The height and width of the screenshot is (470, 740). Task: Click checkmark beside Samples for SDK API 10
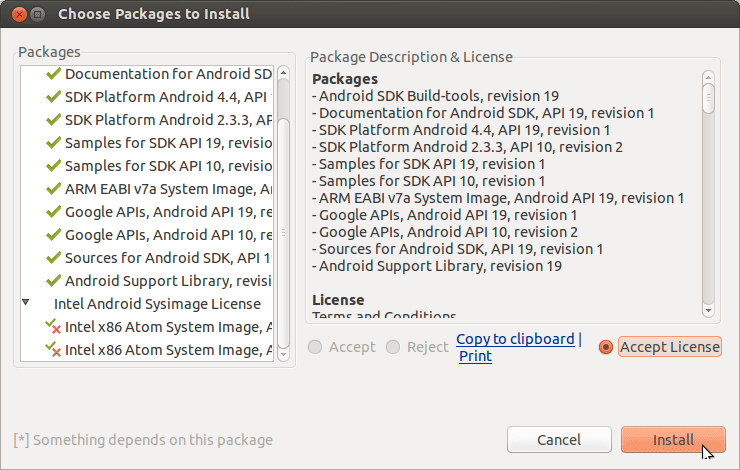pos(53,166)
